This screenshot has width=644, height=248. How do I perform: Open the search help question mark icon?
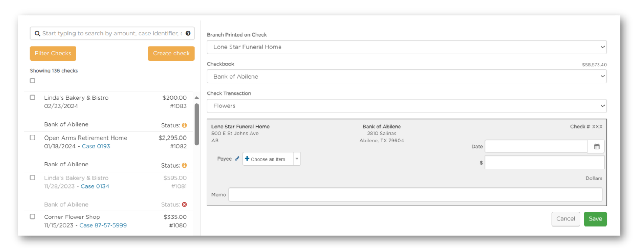click(188, 33)
